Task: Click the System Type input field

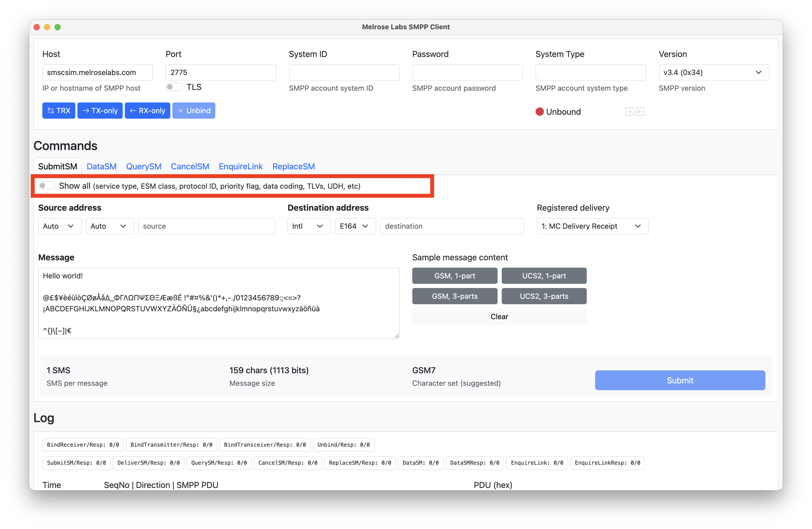Action: click(x=591, y=72)
